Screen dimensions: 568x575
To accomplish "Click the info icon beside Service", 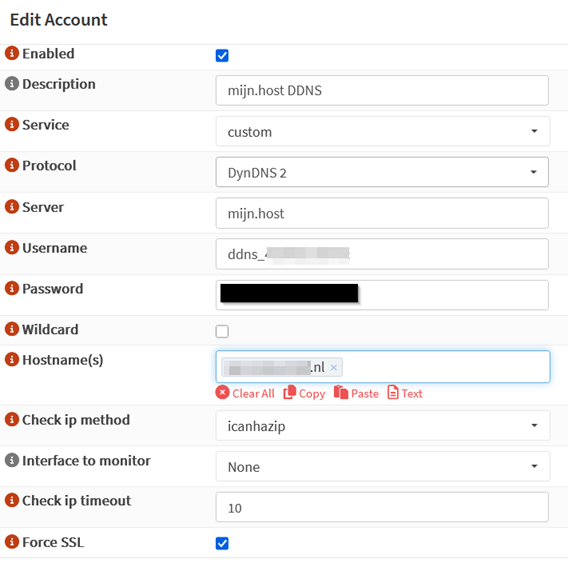I will 12,124.
